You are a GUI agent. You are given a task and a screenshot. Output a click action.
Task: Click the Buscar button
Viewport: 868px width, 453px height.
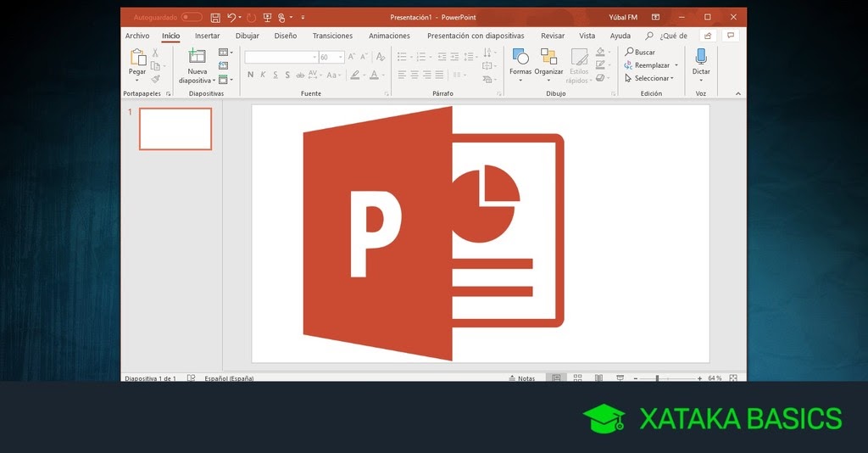pos(640,52)
